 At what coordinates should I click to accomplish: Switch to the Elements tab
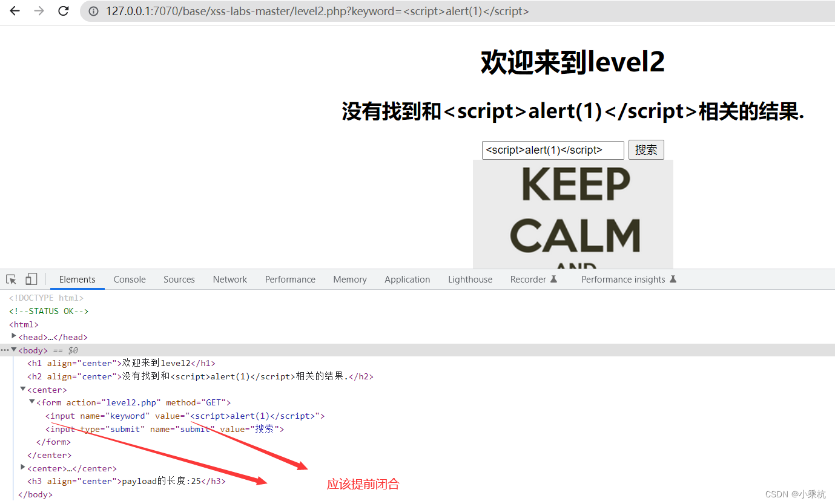pos(78,280)
